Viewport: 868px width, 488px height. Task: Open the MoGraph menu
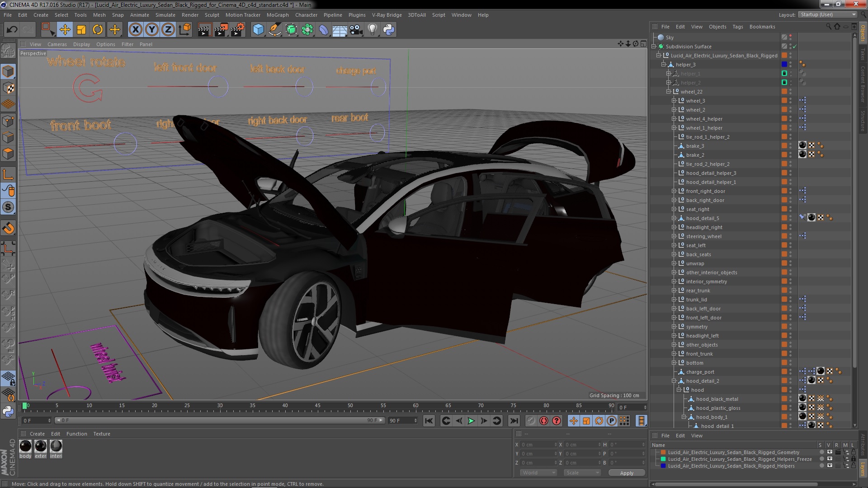click(277, 15)
